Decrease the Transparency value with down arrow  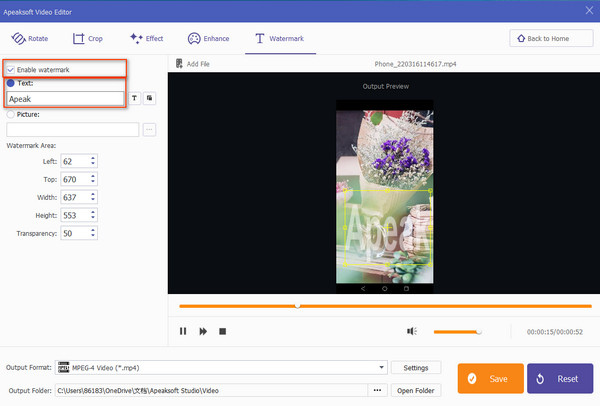tap(93, 236)
